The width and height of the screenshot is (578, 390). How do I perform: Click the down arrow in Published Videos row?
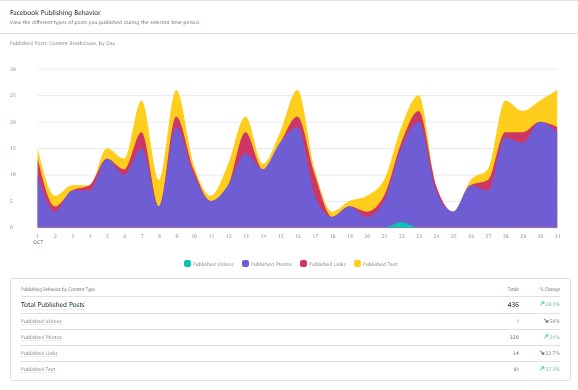(x=546, y=321)
